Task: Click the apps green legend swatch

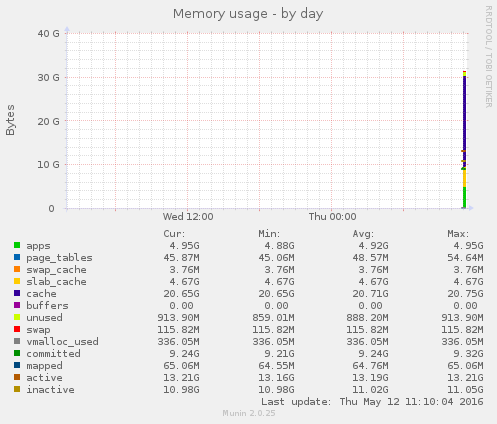Action: point(17,245)
